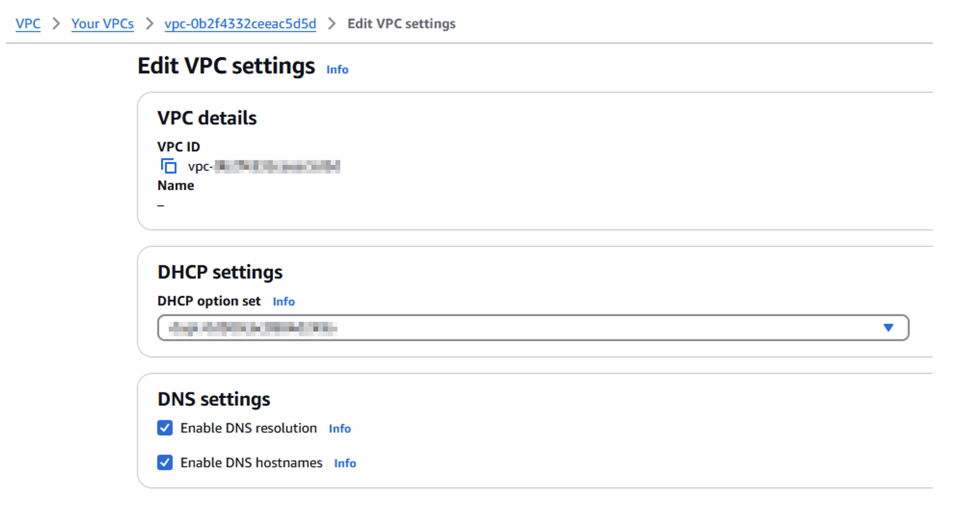Click the DNS settings section heading

click(x=213, y=399)
